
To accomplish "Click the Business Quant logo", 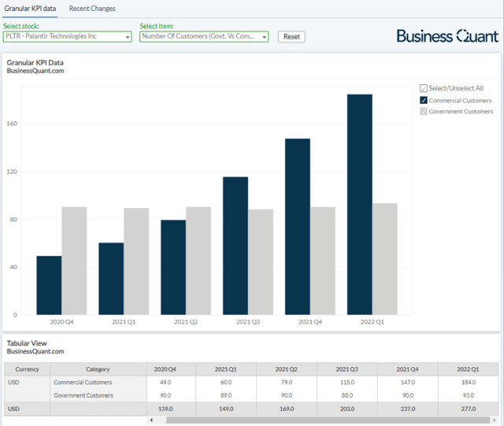I will point(447,36).
